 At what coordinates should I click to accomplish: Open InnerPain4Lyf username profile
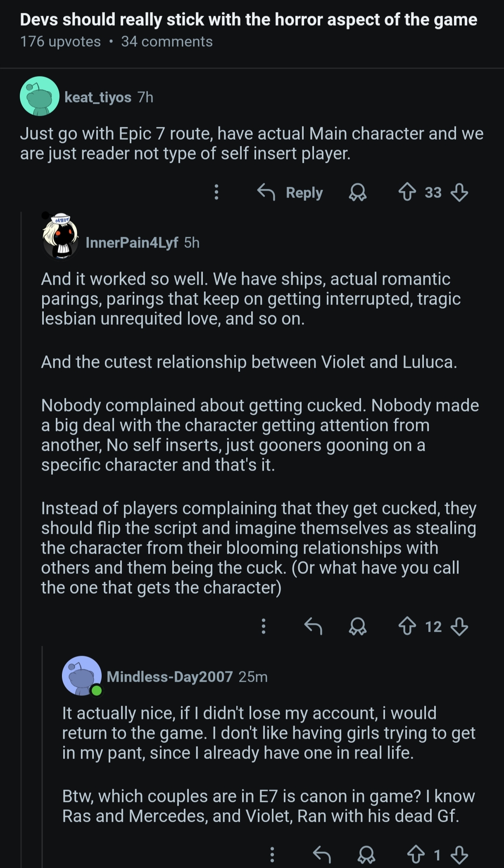132,243
